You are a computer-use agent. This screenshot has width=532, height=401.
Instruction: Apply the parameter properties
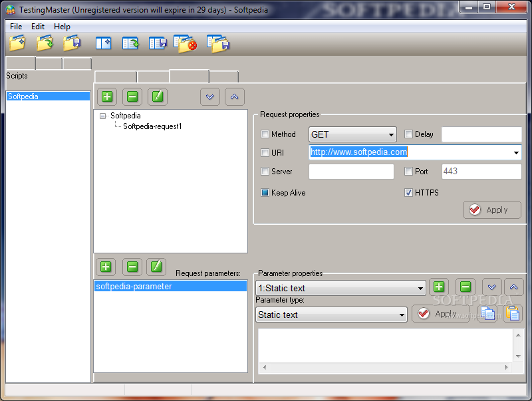point(440,313)
